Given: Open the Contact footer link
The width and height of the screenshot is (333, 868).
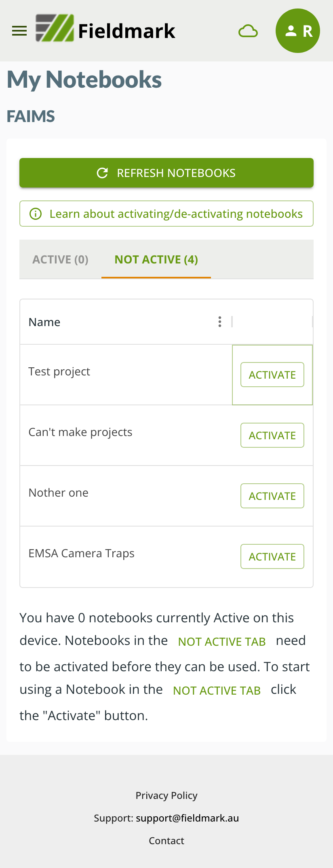Looking at the screenshot, I should click(x=166, y=841).
